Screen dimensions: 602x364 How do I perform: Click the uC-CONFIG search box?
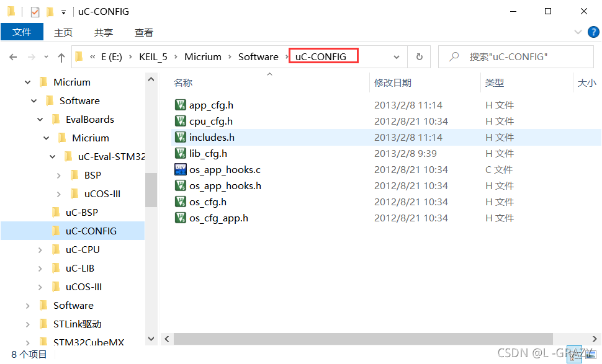tap(516, 57)
